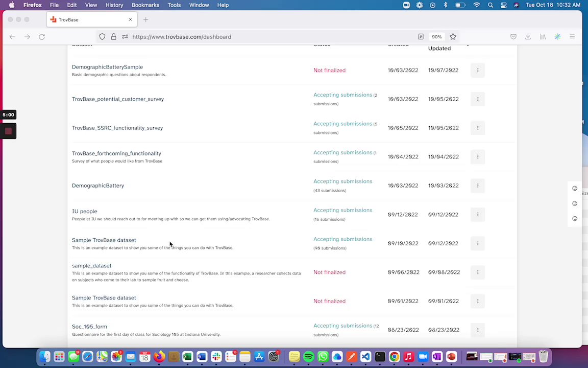Click the top smiley face icon

tap(575, 189)
